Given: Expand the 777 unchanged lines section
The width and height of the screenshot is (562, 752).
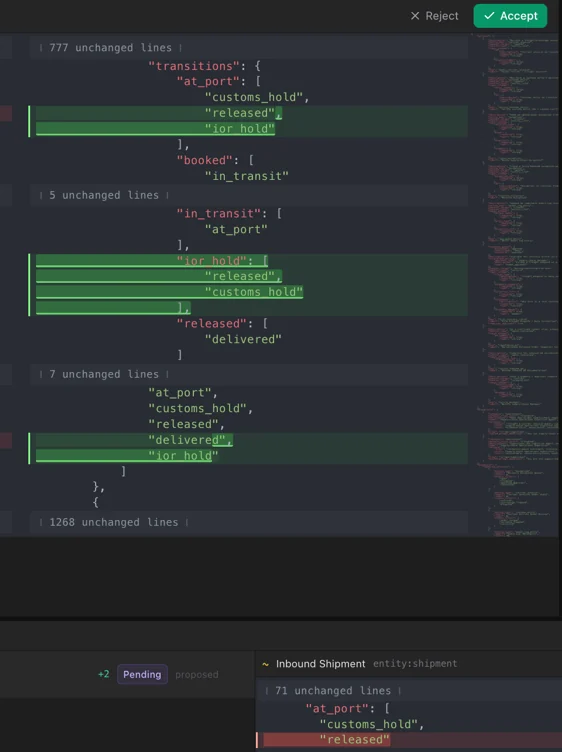Looking at the screenshot, I should point(248,47).
